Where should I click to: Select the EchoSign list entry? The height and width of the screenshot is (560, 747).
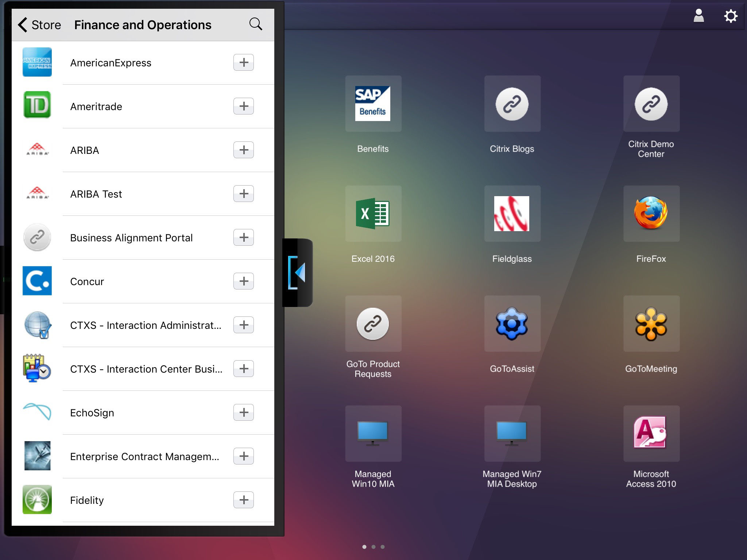pos(92,413)
